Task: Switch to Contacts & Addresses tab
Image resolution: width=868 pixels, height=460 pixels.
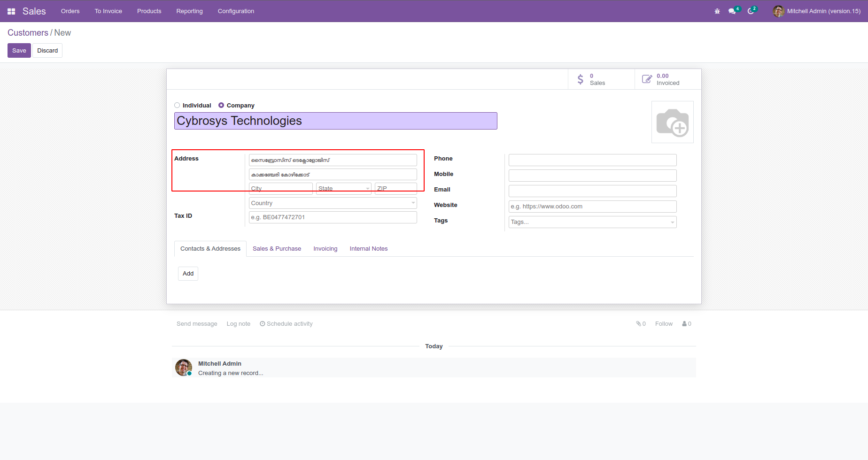Action: (x=210, y=249)
